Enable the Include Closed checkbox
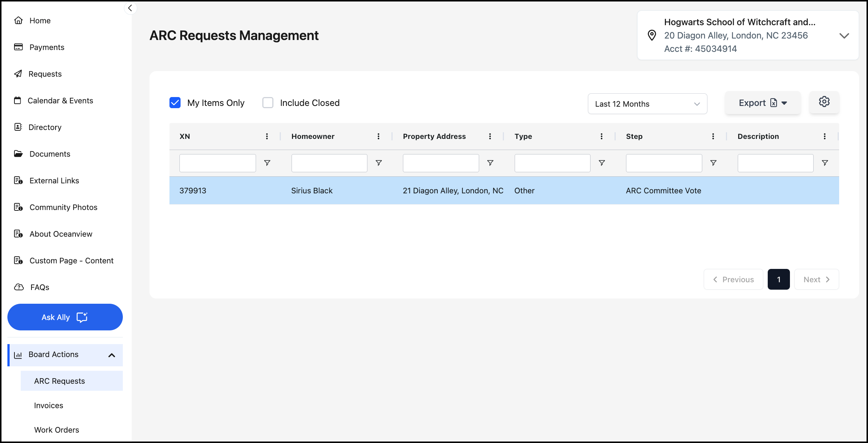 point(268,103)
